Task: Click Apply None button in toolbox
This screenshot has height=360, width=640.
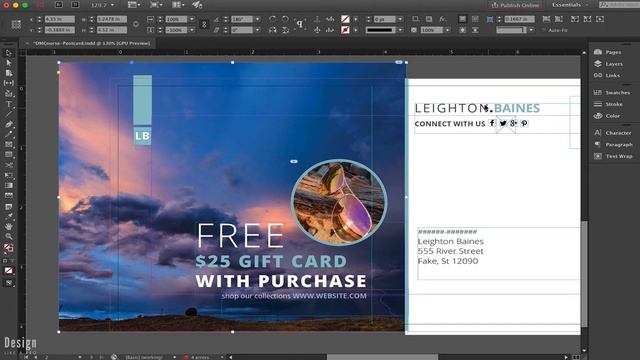Action: [9, 270]
